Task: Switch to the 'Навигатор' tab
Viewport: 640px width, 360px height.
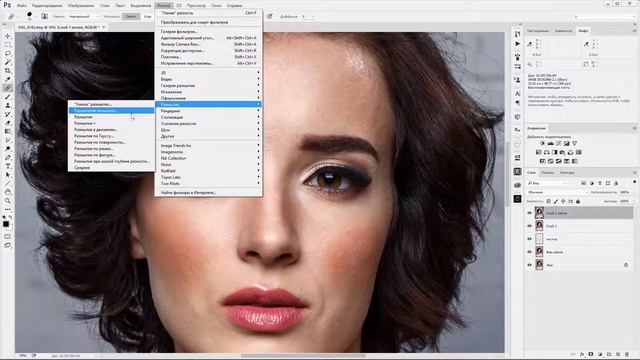Action: tap(564, 31)
